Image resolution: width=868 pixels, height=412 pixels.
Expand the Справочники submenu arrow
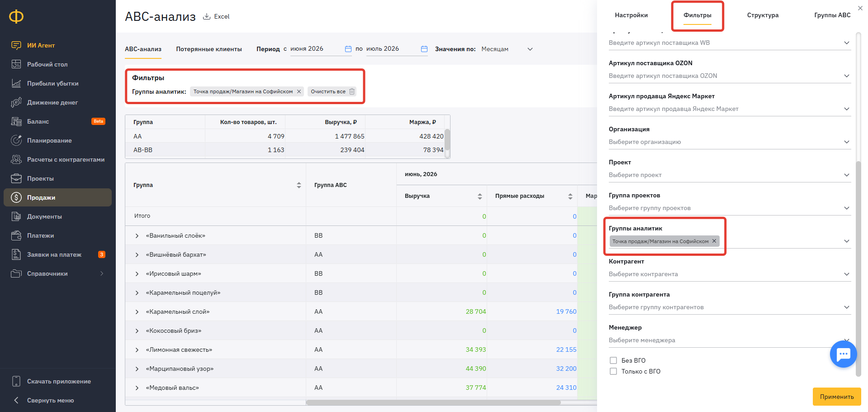click(102, 273)
